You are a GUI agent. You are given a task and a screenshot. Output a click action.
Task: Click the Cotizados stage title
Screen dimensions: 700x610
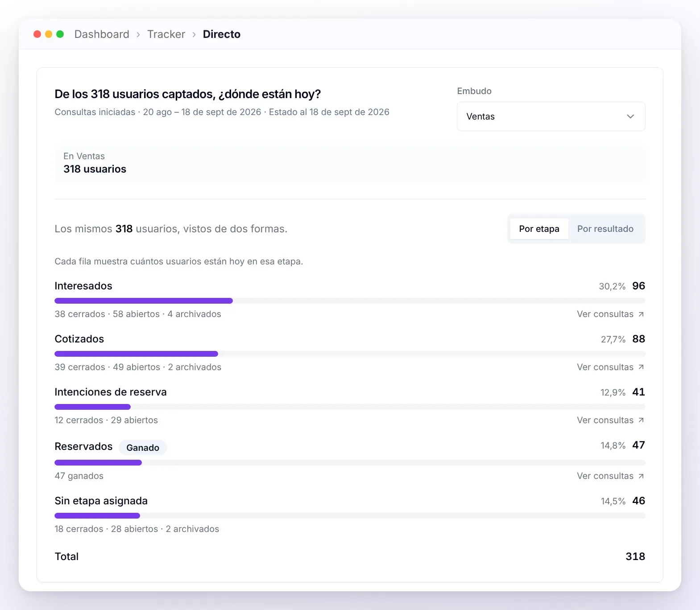tap(79, 339)
